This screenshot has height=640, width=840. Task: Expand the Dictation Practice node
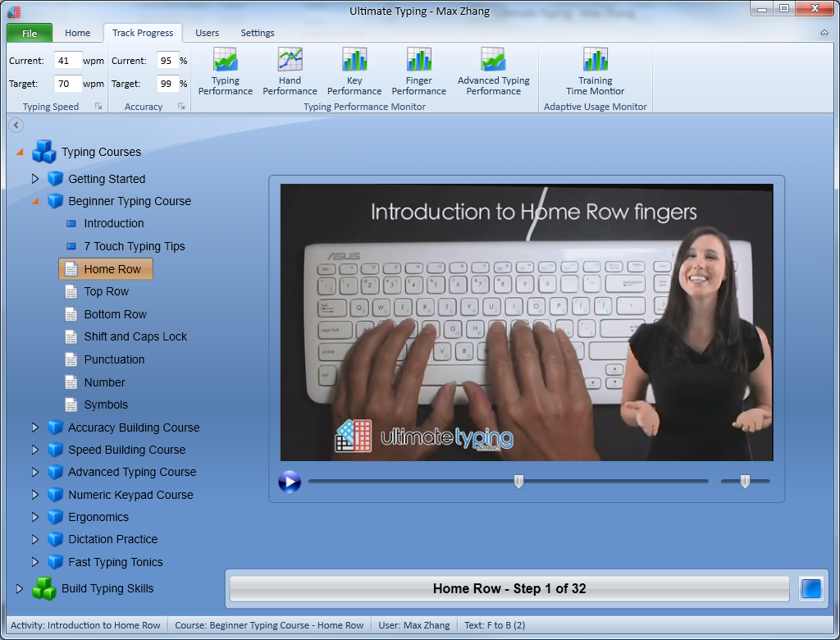tap(34, 539)
